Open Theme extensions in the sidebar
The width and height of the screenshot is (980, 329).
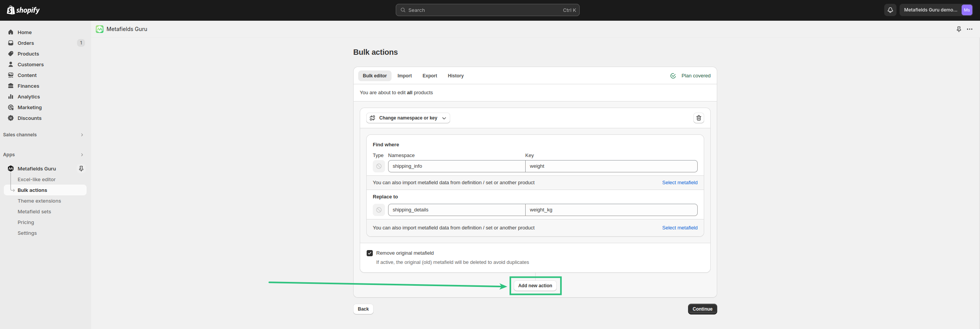39,201
